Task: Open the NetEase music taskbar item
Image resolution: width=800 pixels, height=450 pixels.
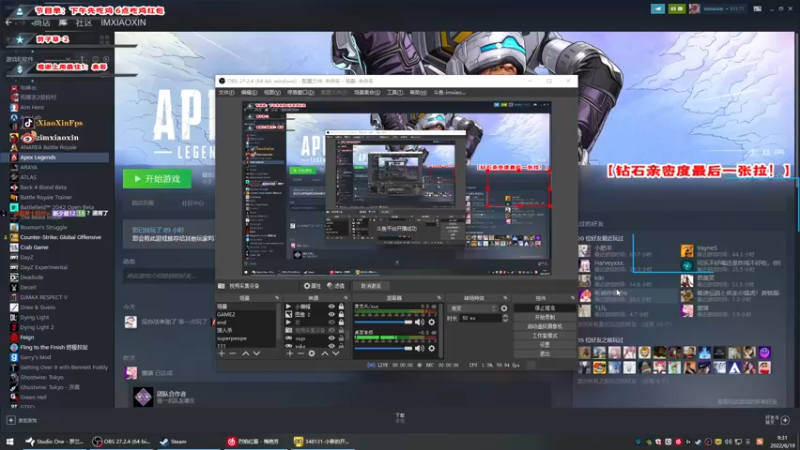Action: [x=254, y=441]
